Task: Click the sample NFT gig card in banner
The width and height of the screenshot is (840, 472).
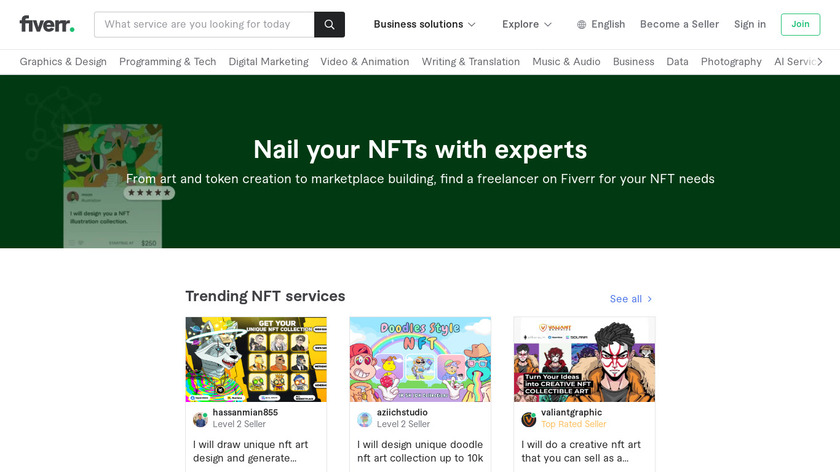Action: 112,186
